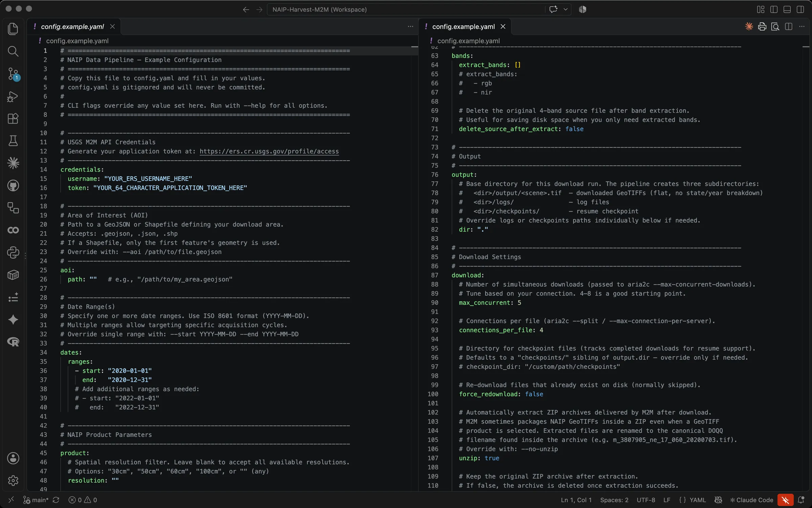The width and height of the screenshot is (812, 508).
Task: Open the customize layout button
Action: [761, 9]
